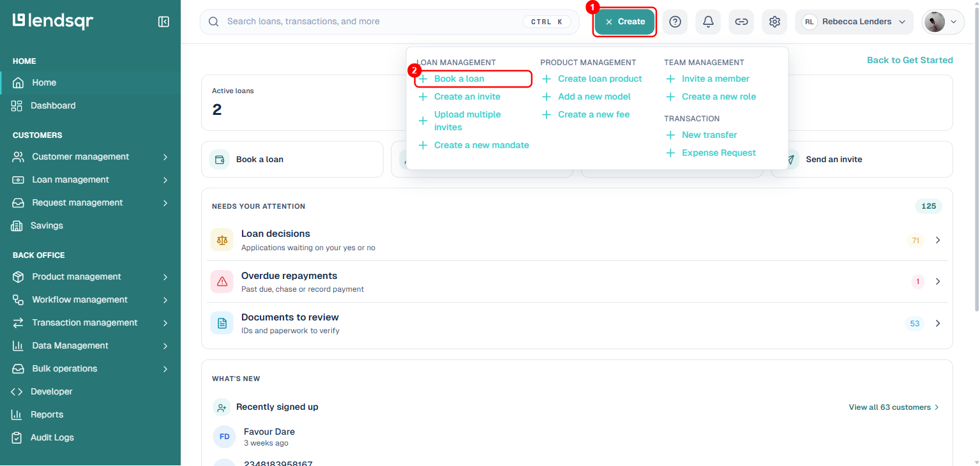The image size is (980, 466).
Task: Open notifications bell icon
Action: 708,22
